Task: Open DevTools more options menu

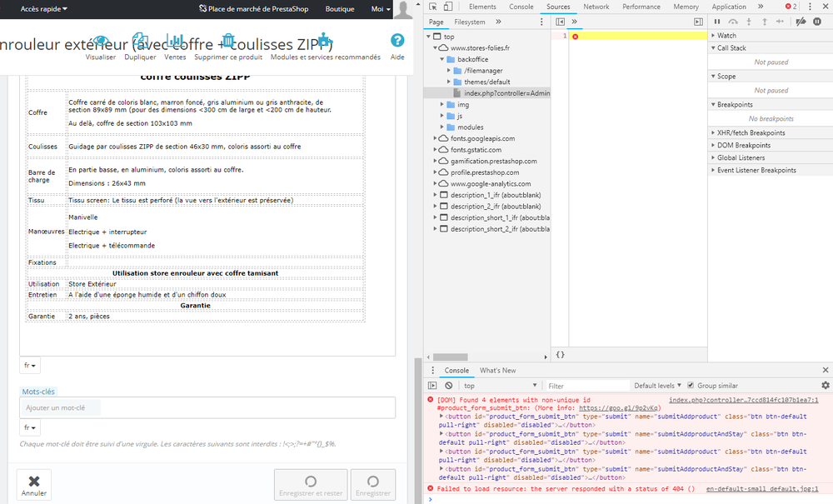Action: click(x=810, y=7)
